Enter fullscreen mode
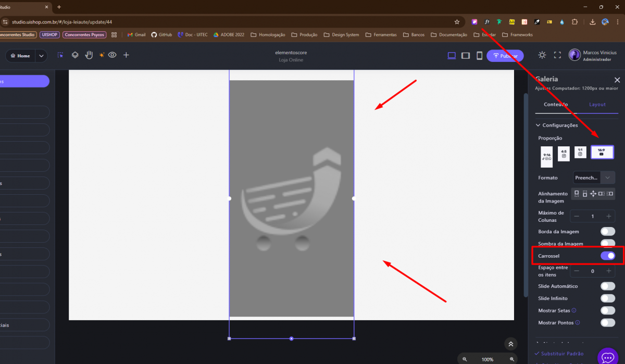Viewport: 625px width, 364px height. (x=557, y=55)
